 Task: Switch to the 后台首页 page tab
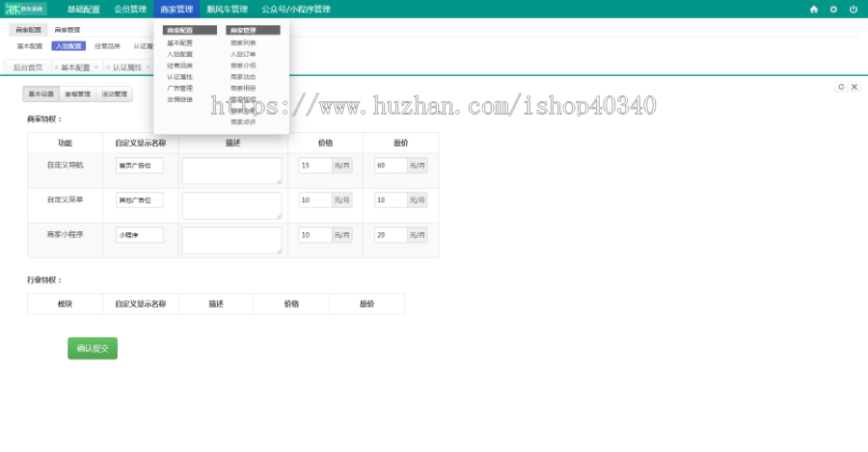pyautogui.click(x=28, y=66)
